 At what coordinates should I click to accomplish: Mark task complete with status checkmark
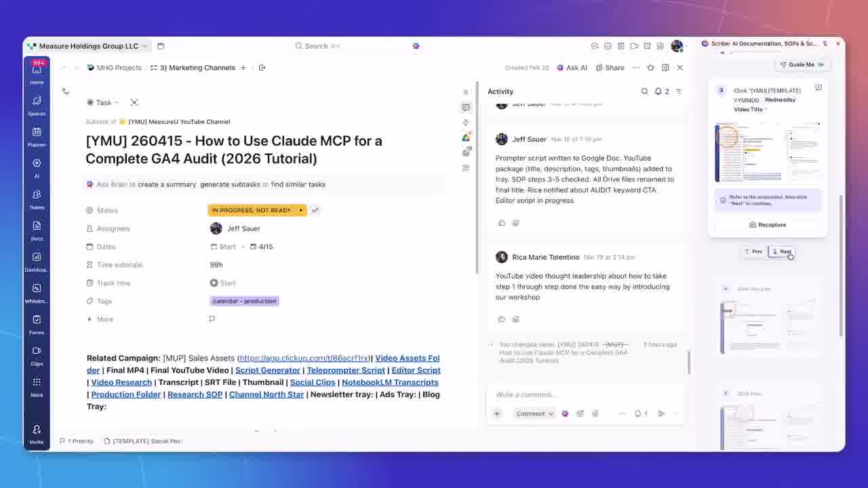point(315,210)
